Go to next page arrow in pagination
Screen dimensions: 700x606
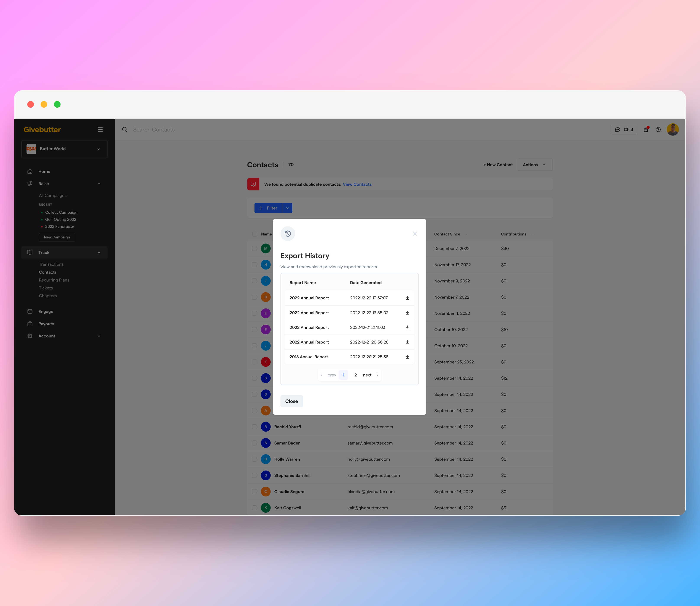pos(378,375)
